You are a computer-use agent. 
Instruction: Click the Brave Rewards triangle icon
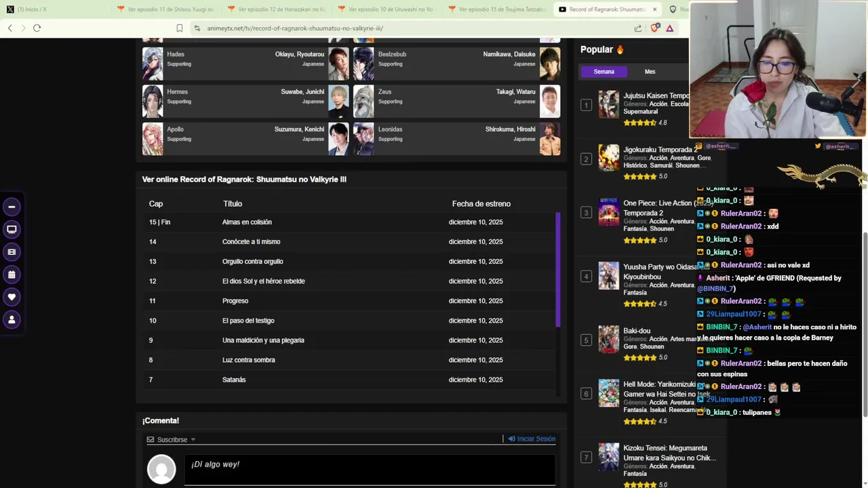pos(669,28)
